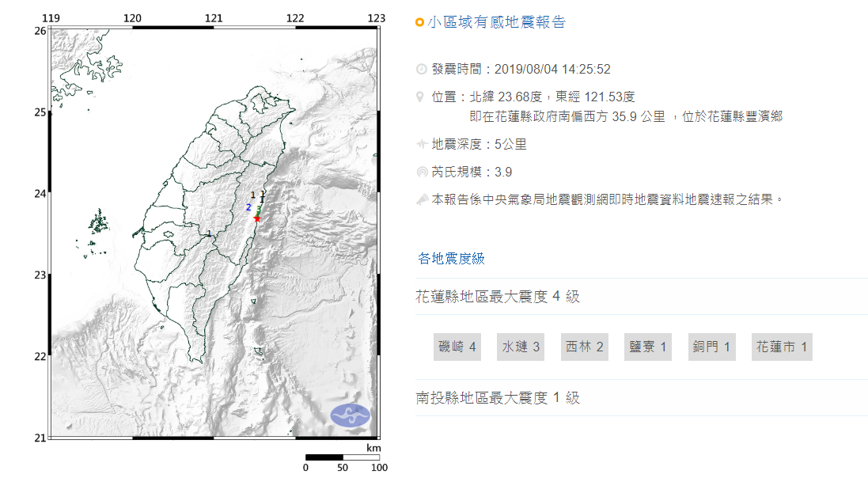Click the 小區域有感地震報告 title

[x=496, y=23]
